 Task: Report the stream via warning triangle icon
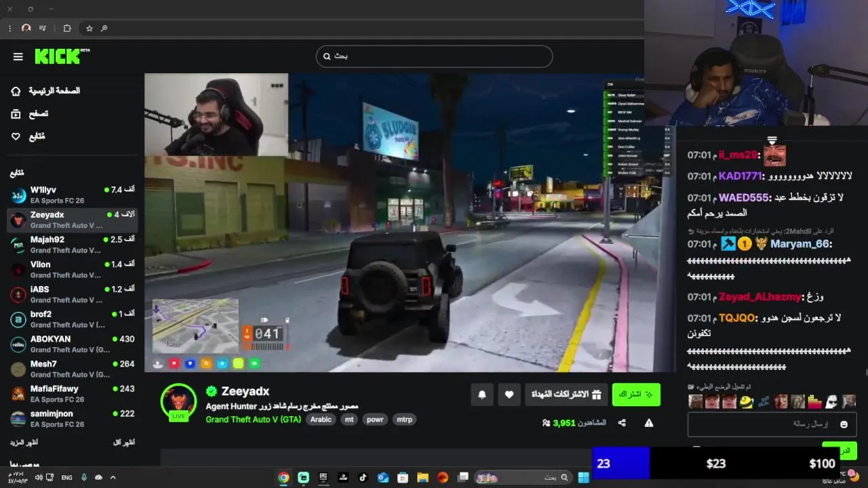click(649, 423)
